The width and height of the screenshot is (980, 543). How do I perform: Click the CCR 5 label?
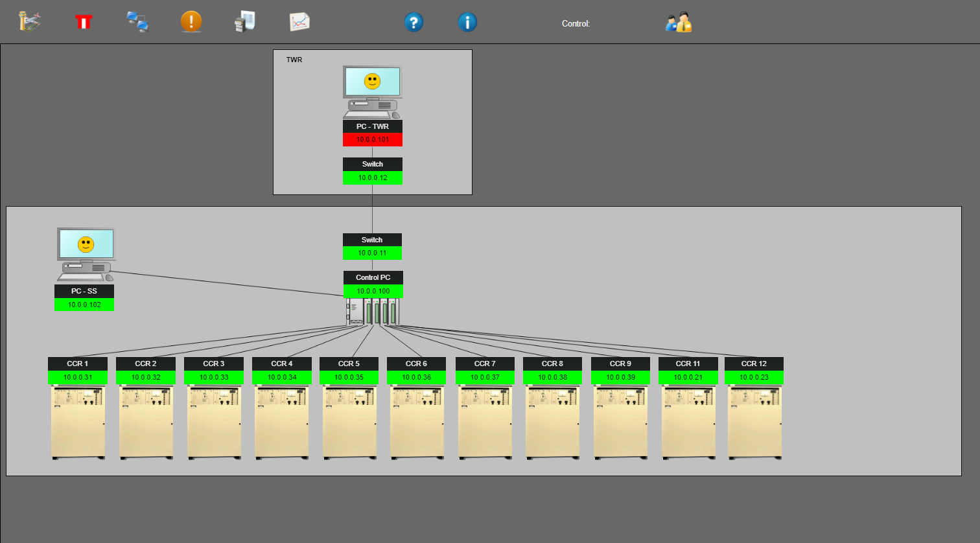[349, 364]
